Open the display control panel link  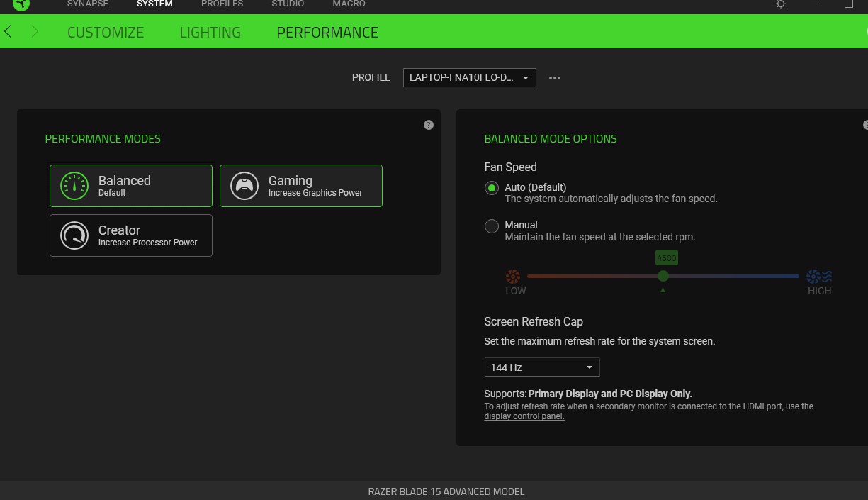524,416
